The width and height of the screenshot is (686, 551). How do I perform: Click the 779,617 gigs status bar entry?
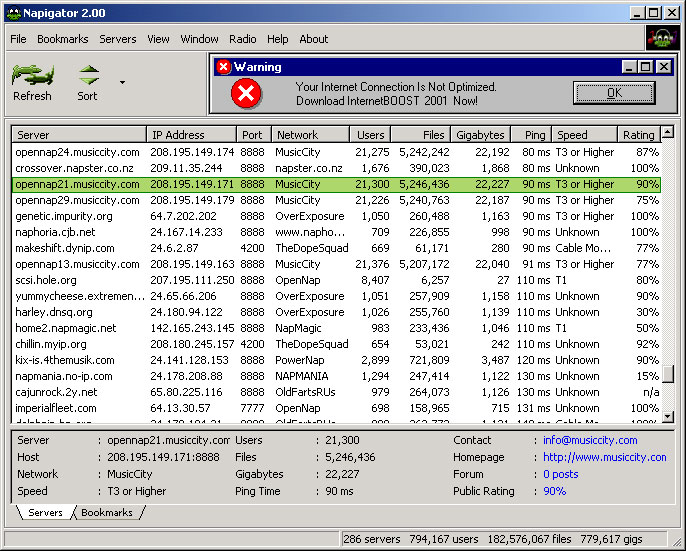[x=611, y=539]
